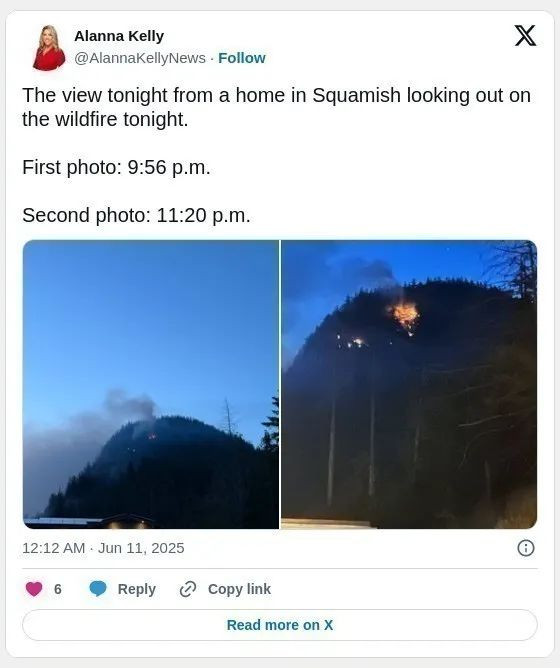
Task: Click the Reply label
Action: (136, 589)
